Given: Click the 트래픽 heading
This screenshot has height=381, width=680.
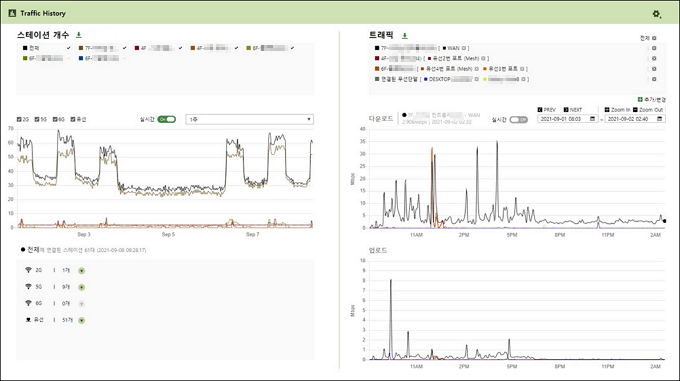Looking at the screenshot, I should point(381,36).
